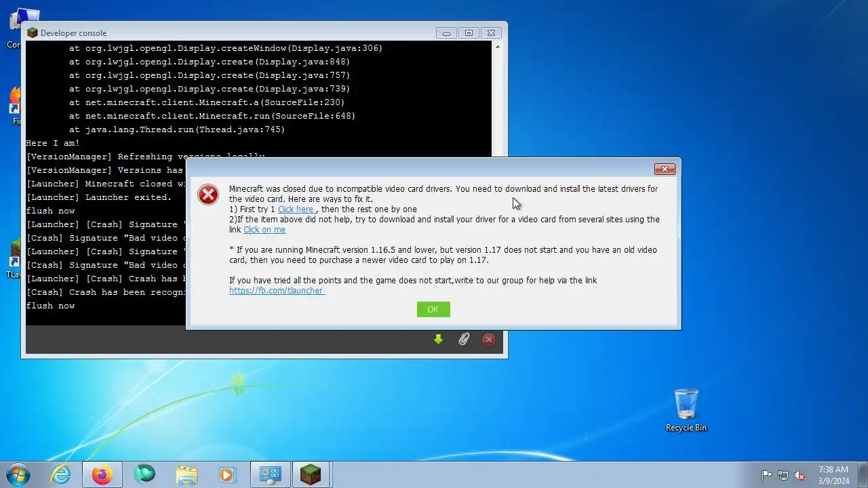Click the 'Here I am!' console line

click(53, 143)
